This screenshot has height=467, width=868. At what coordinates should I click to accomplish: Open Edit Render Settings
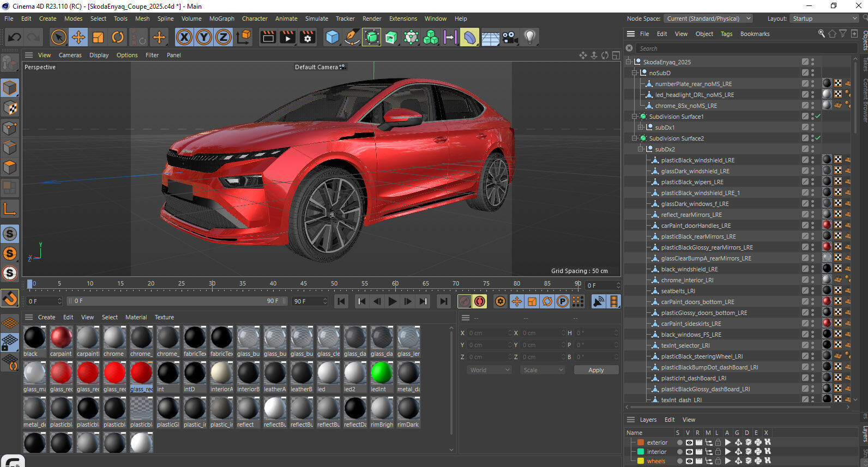click(308, 37)
